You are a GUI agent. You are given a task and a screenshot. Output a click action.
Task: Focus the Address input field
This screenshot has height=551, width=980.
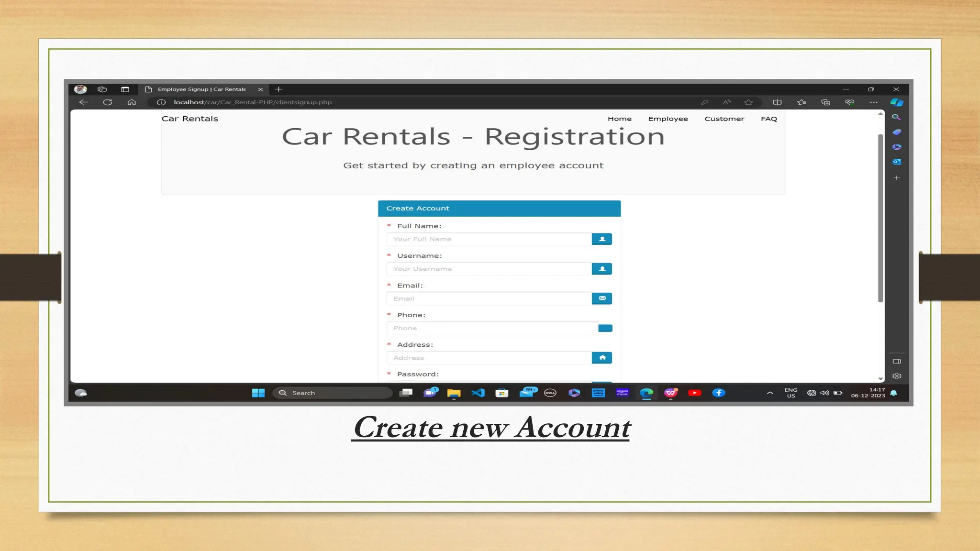[x=489, y=358]
